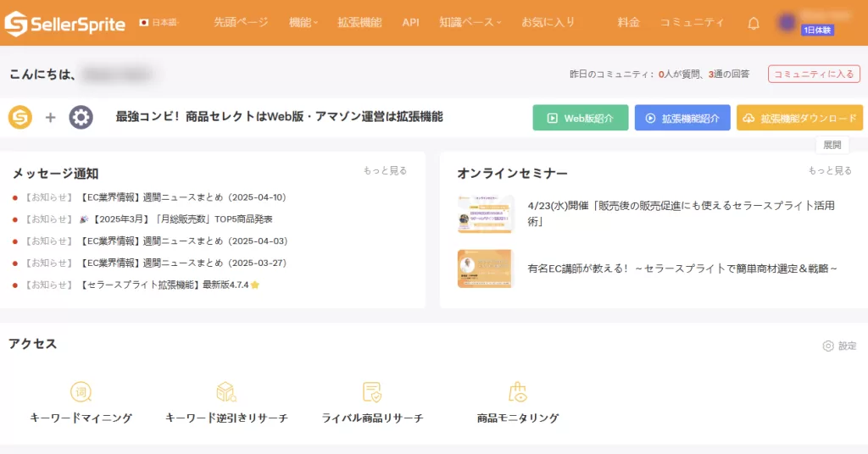
Task: Open the API menu item
Action: pyautogui.click(x=411, y=23)
